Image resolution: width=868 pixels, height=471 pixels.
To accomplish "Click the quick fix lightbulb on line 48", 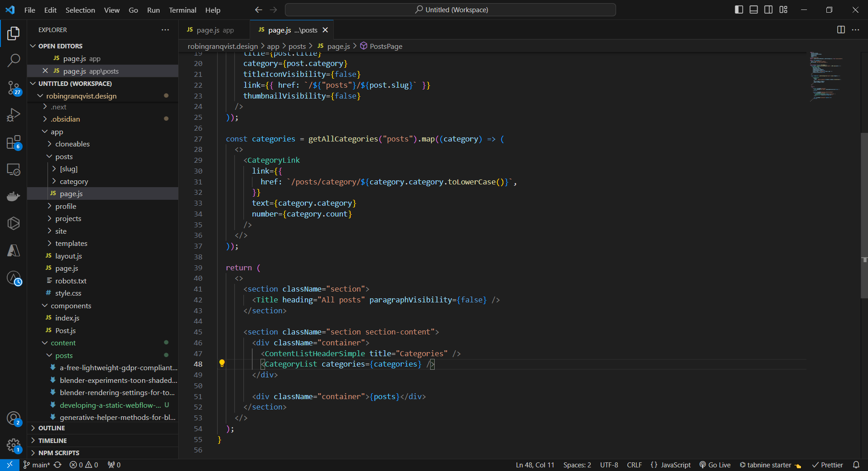I will pos(222,364).
